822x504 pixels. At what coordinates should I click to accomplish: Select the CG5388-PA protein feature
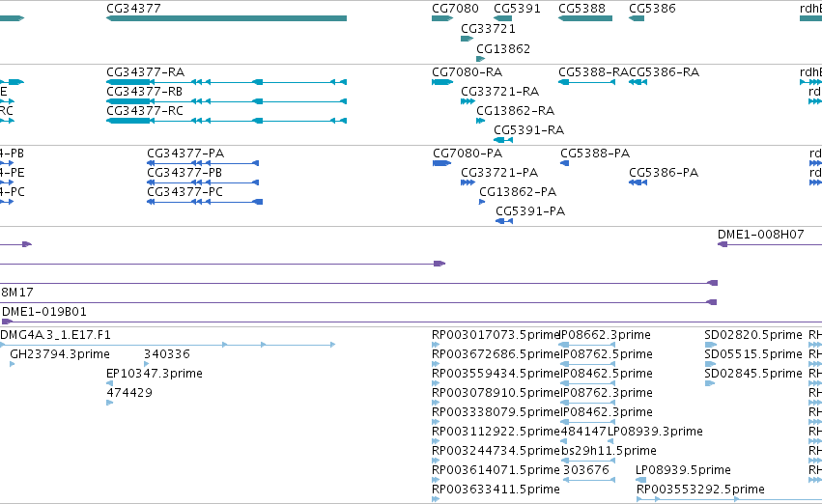coord(565,163)
